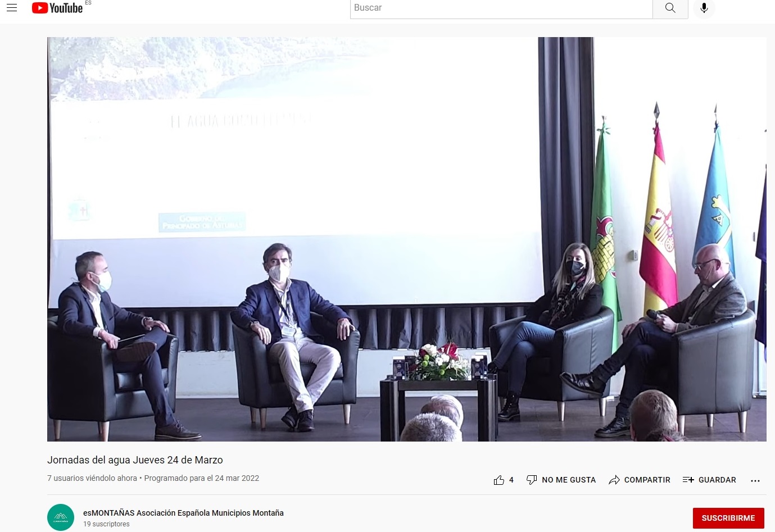
Task: Click the share arrow icon
Action: [x=614, y=480]
